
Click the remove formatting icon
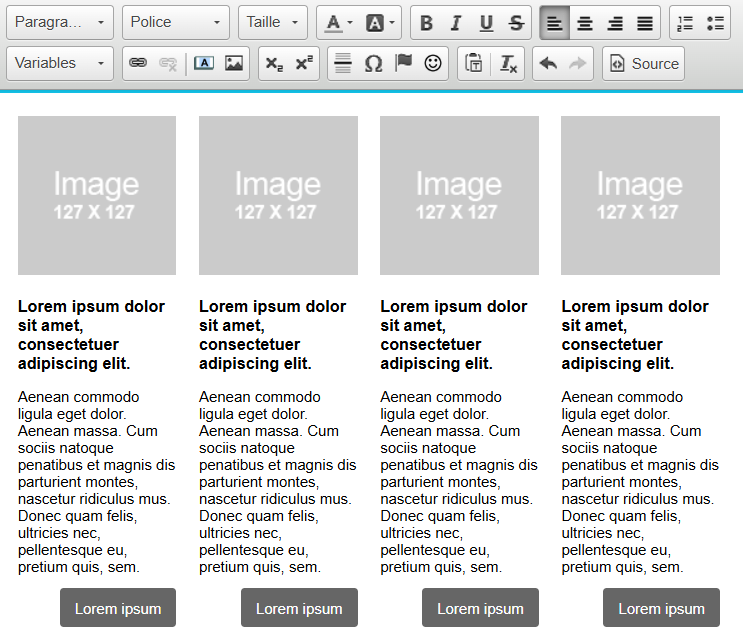508,63
